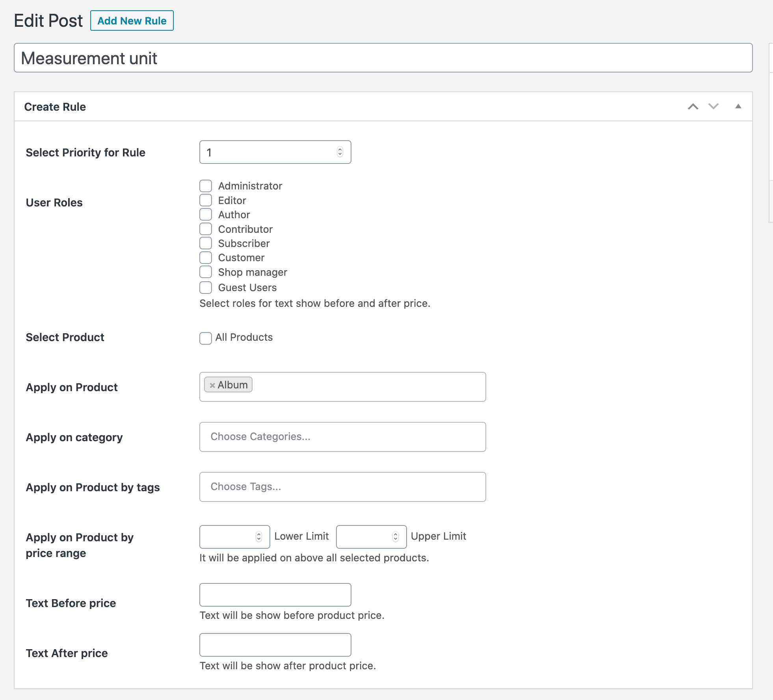Click the Edit Post heading

48,20
